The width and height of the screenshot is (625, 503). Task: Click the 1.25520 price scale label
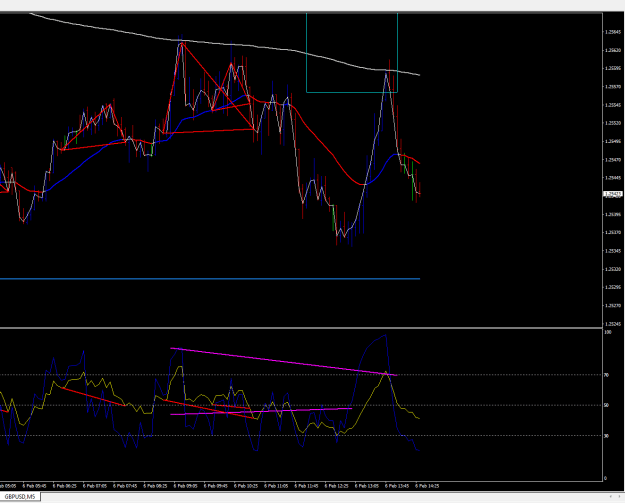613,123
